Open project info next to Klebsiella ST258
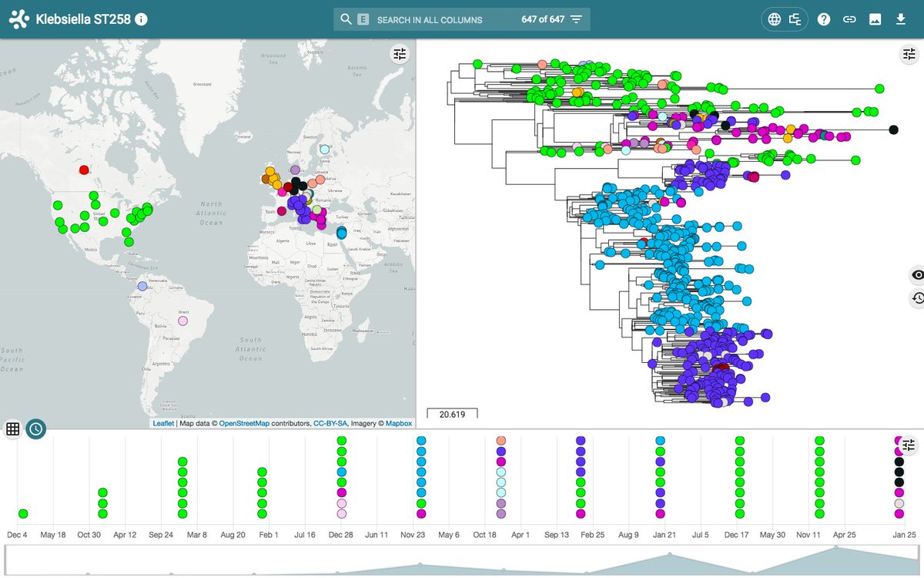Screen dimensions: 924x578 (x=141, y=19)
